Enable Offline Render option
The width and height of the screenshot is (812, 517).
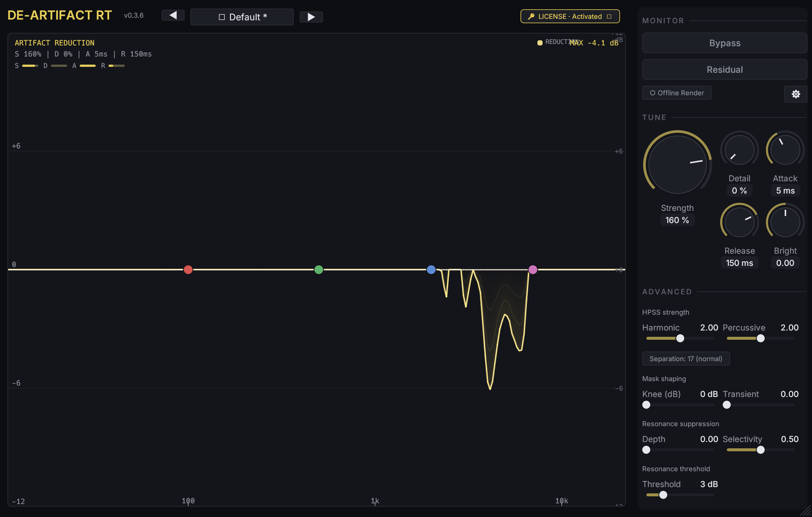[677, 93]
